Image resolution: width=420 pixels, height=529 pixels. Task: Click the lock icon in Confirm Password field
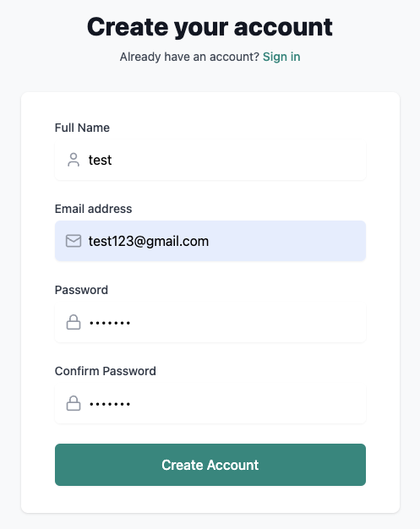pos(74,403)
